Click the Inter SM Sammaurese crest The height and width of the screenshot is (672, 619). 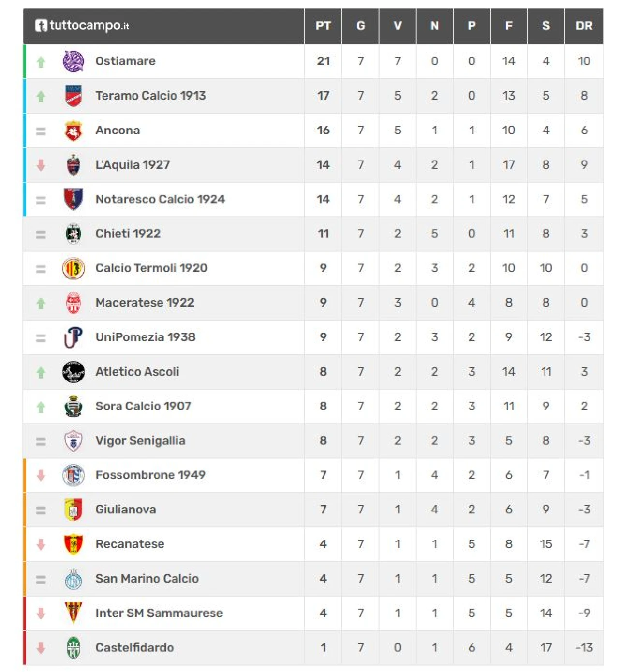coord(74,613)
